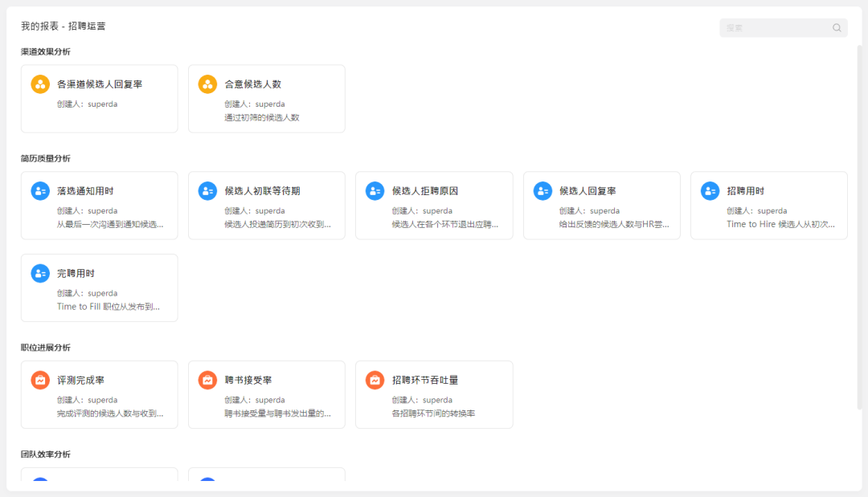This screenshot has height=497, width=868.
Task: Open the 招聘环节吞吐量 report card
Action: [434, 394]
